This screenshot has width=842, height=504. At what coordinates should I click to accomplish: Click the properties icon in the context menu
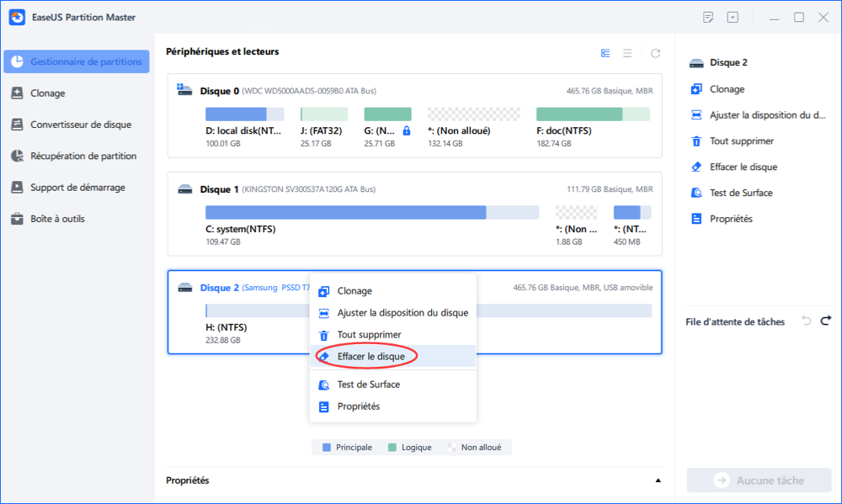tap(324, 407)
